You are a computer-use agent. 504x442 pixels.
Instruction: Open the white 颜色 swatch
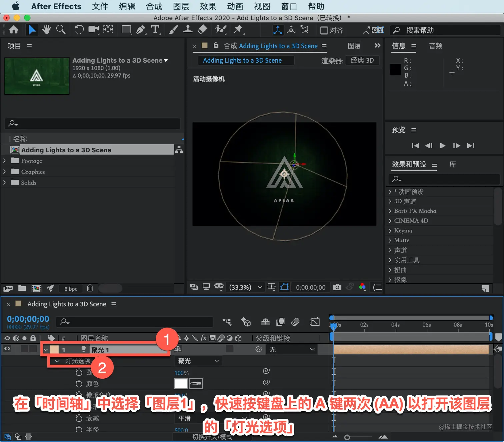pos(181,384)
